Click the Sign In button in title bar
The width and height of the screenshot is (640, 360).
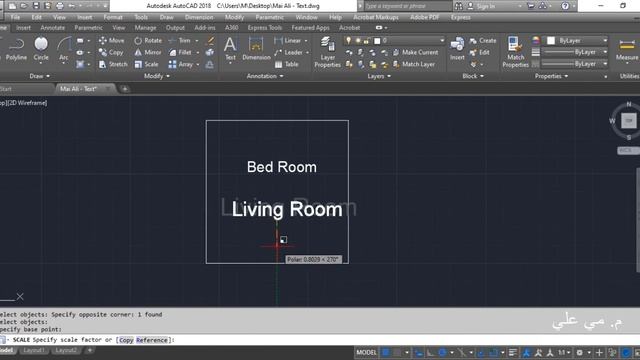click(481, 6)
